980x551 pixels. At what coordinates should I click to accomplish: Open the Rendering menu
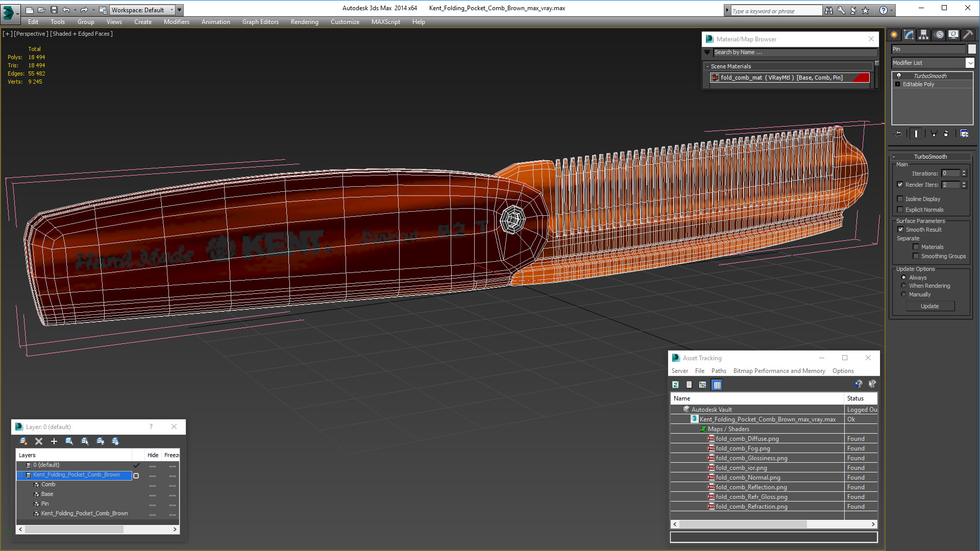[304, 22]
